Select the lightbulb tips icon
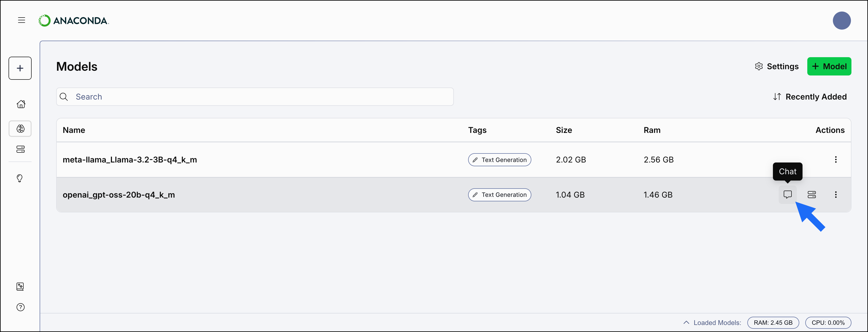This screenshot has height=332, width=868. click(x=20, y=179)
